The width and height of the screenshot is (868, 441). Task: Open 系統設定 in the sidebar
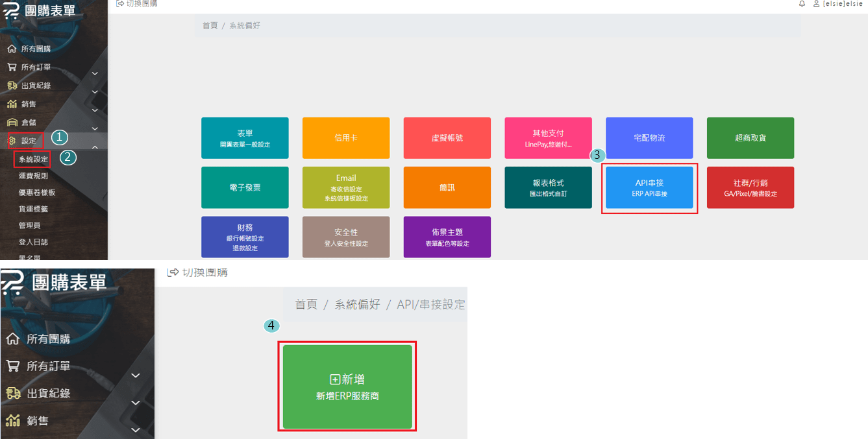pos(33,159)
